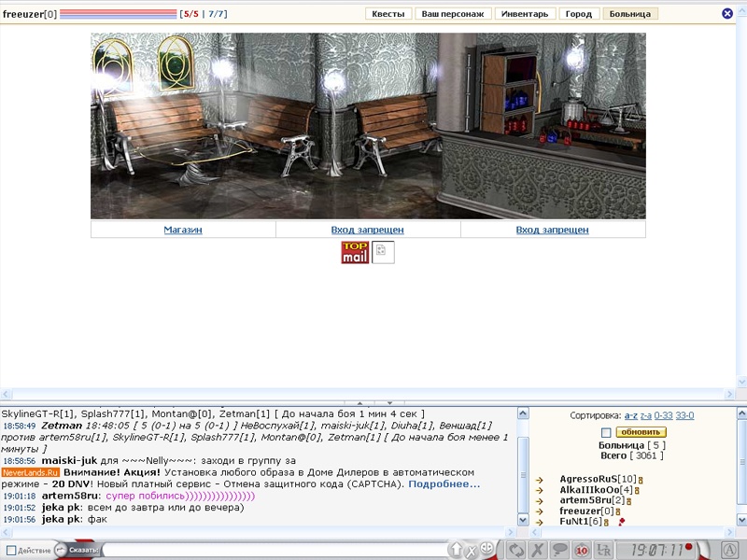
Task: Sort player list by level 0-33
Action: tap(663, 415)
